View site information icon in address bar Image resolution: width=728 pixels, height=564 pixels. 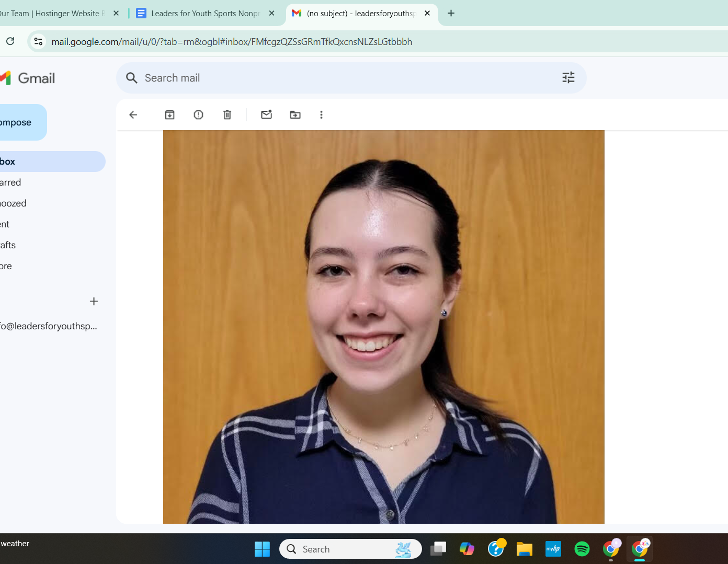[x=38, y=41]
